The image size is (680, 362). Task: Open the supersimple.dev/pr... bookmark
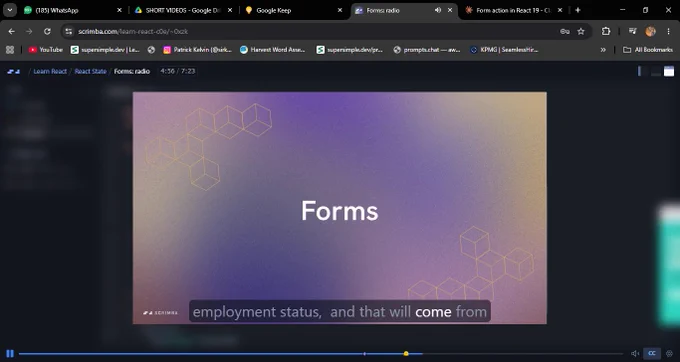[350, 50]
